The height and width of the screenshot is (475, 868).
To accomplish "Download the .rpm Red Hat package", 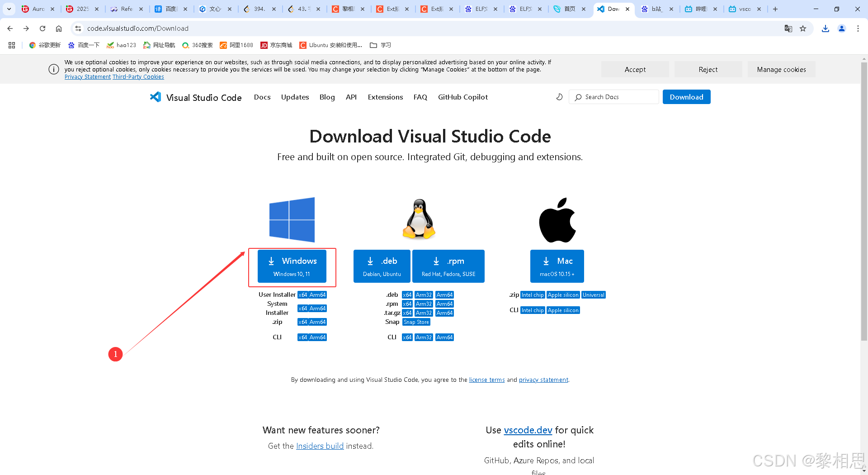I will [448, 266].
